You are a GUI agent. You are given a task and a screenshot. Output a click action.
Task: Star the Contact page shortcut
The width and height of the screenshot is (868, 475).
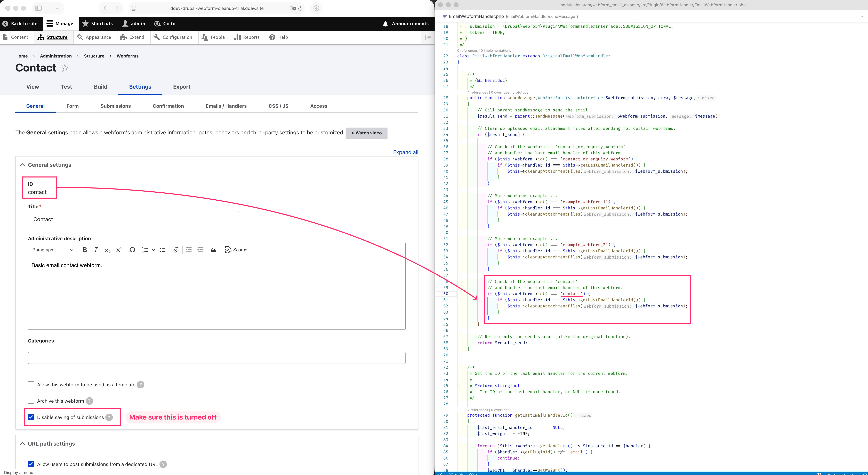coord(65,68)
